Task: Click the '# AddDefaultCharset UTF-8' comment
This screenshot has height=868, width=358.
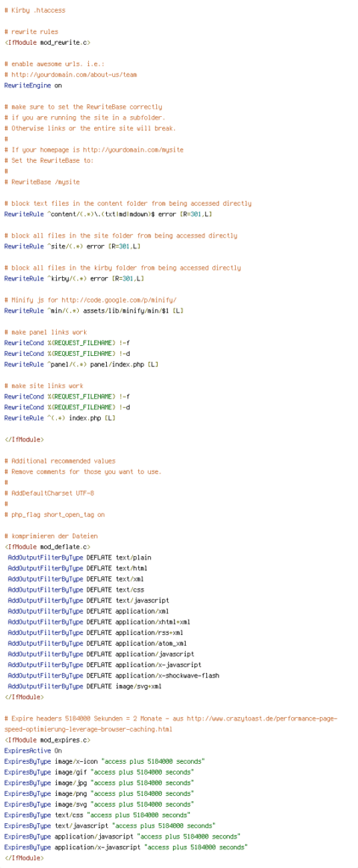Action: pos(48,492)
